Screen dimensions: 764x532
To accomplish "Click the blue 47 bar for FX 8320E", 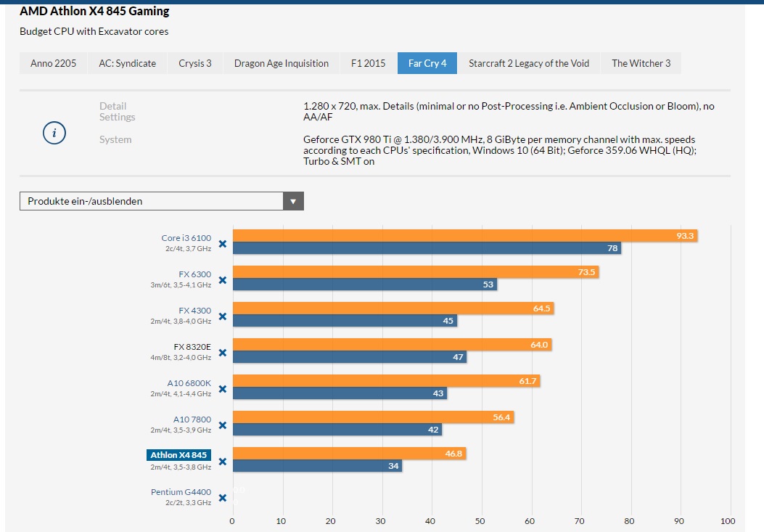I will click(350, 357).
